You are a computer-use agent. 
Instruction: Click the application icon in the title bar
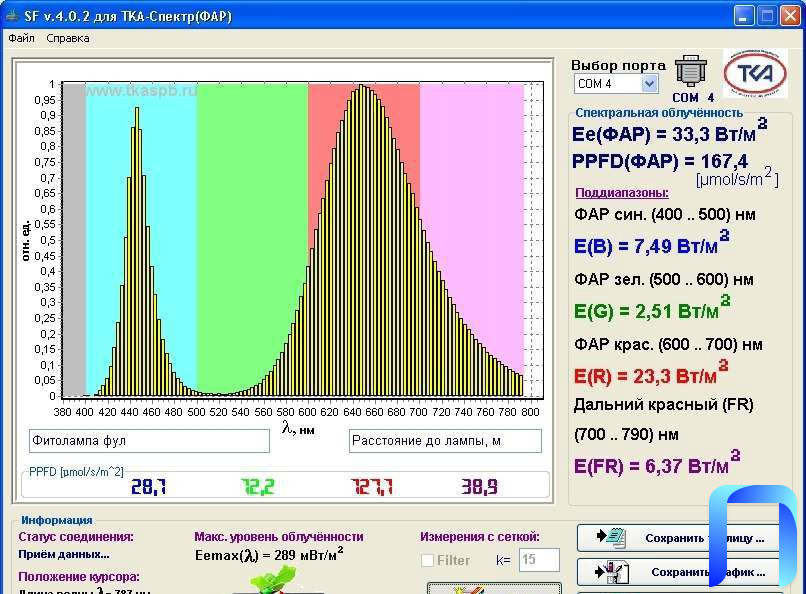pyautogui.click(x=11, y=16)
